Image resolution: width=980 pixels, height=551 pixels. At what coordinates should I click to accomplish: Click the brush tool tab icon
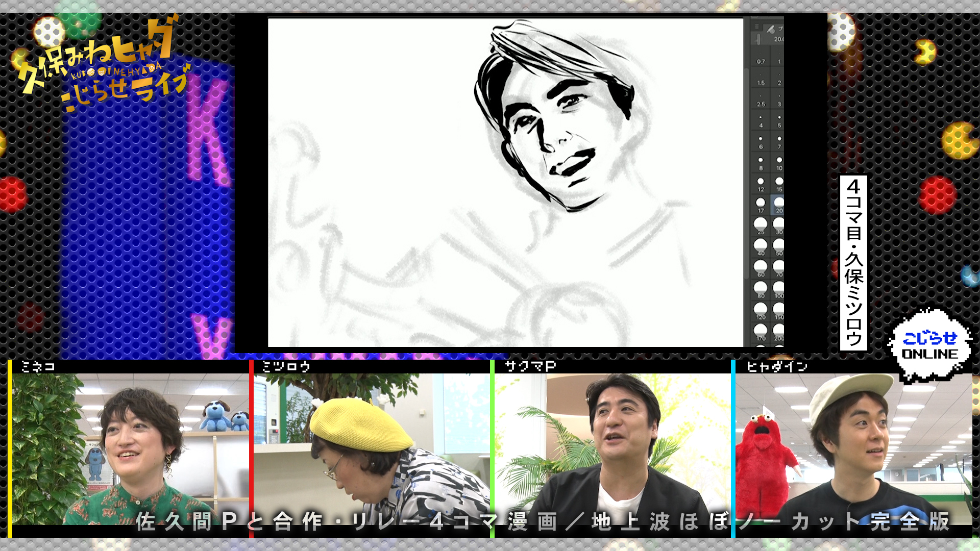pyautogui.click(x=771, y=29)
